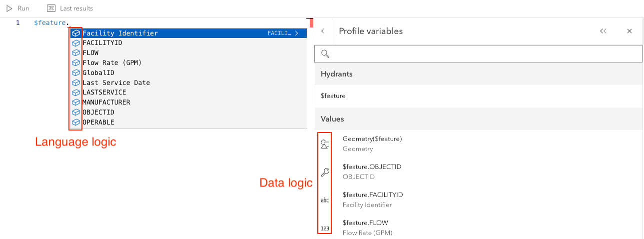Click $feature under Hydrants
The height and width of the screenshot is (239, 644).
[x=333, y=96]
